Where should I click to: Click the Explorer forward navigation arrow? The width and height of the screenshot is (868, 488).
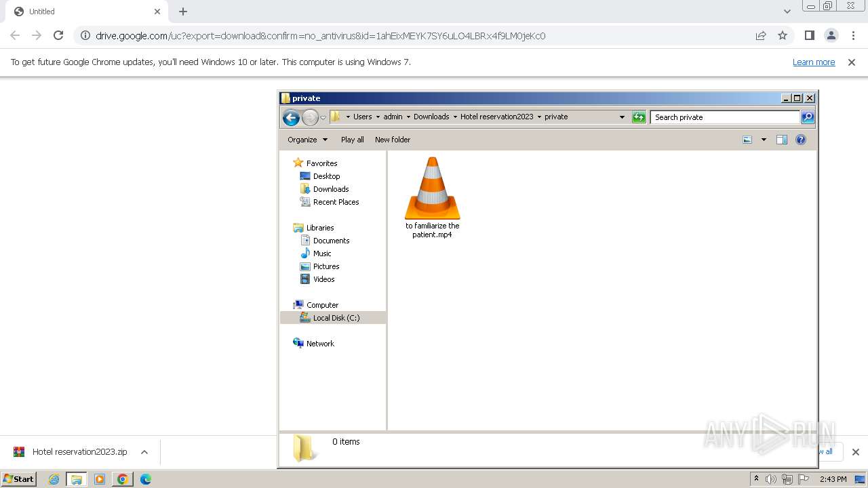310,117
